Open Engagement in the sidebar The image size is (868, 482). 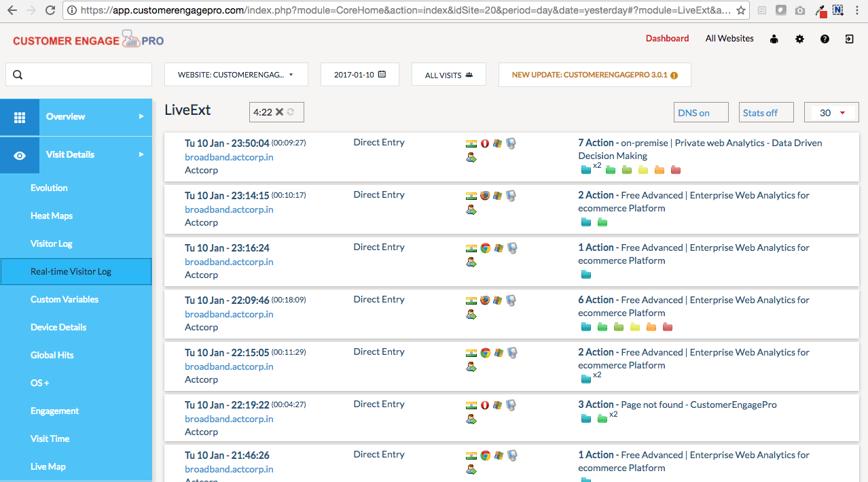55,411
